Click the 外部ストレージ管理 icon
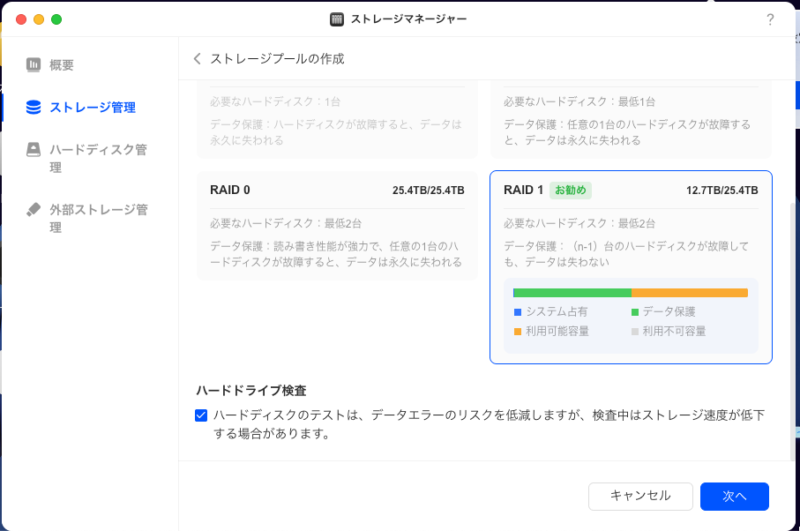The image size is (800, 531). [x=34, y=210]
